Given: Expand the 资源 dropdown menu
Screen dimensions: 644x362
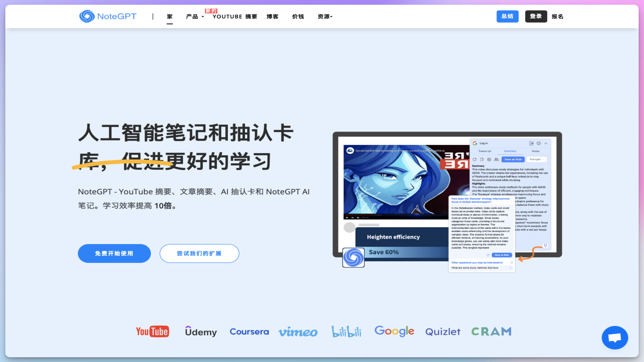Looking at the screenshot, I should [325, 16].
